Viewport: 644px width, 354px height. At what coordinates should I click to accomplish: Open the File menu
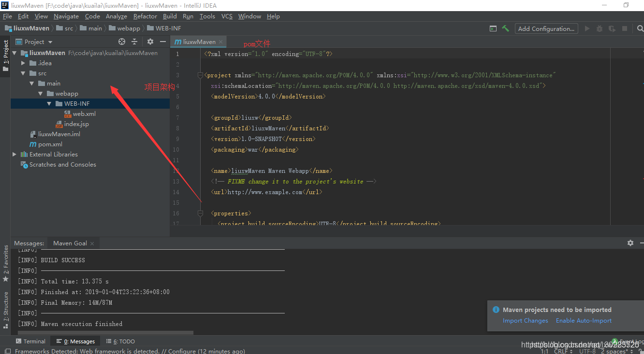point(7,16)
